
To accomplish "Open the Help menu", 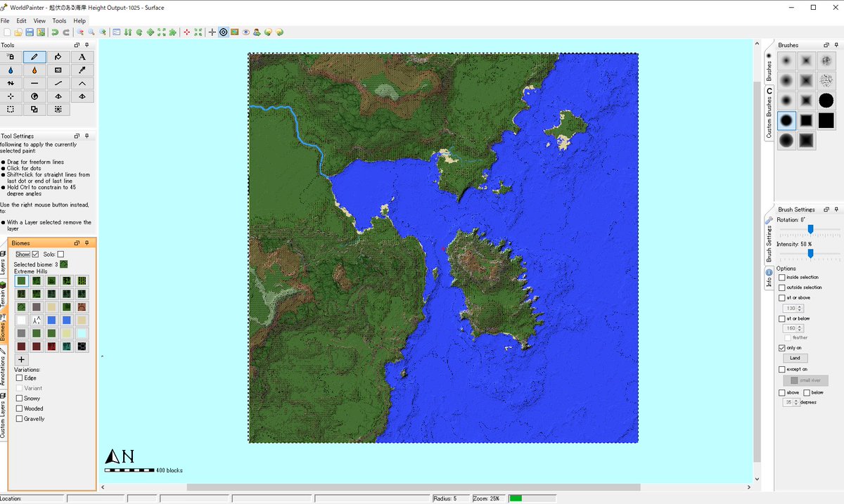I will pyautogui.click(x=79, y=21).
